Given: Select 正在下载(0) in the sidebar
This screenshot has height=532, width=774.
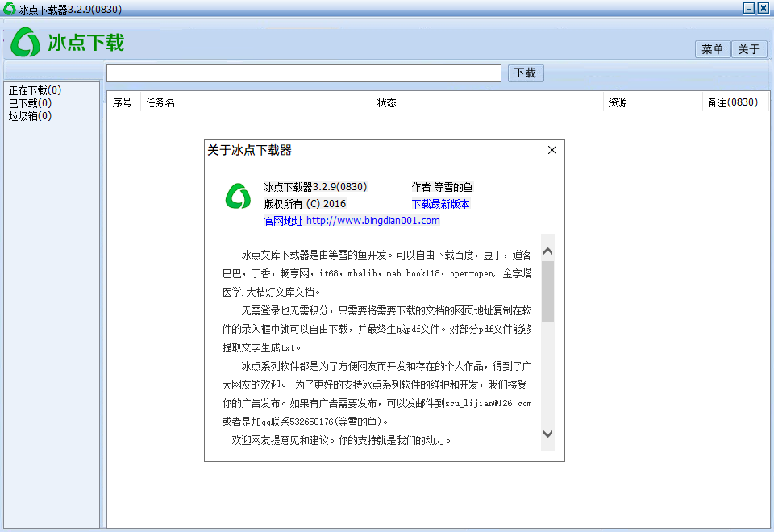Looking at the screenshot, I should (35, 90).
